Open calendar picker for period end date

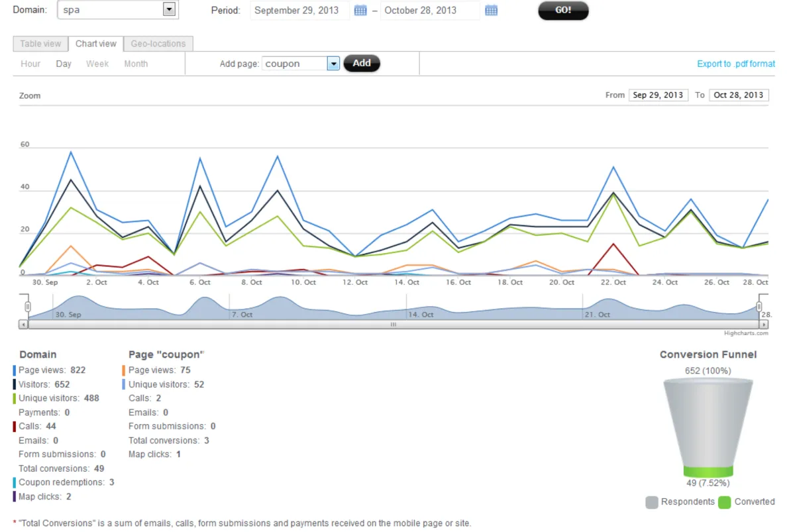tap(491, 11)
